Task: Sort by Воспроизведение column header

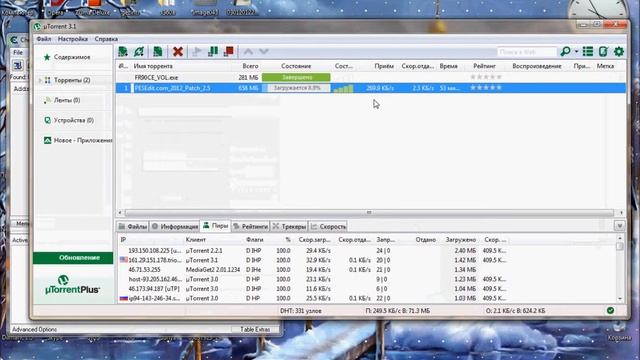Action: tap(537, 66)
